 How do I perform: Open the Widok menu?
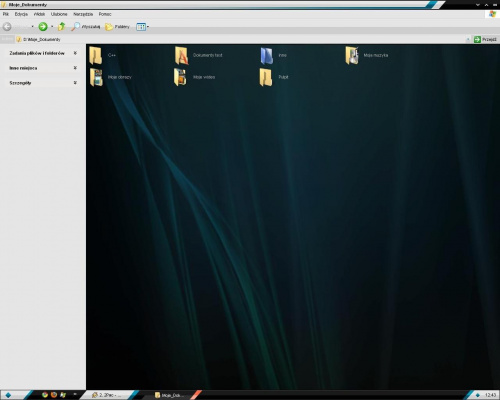pos(39,14)
